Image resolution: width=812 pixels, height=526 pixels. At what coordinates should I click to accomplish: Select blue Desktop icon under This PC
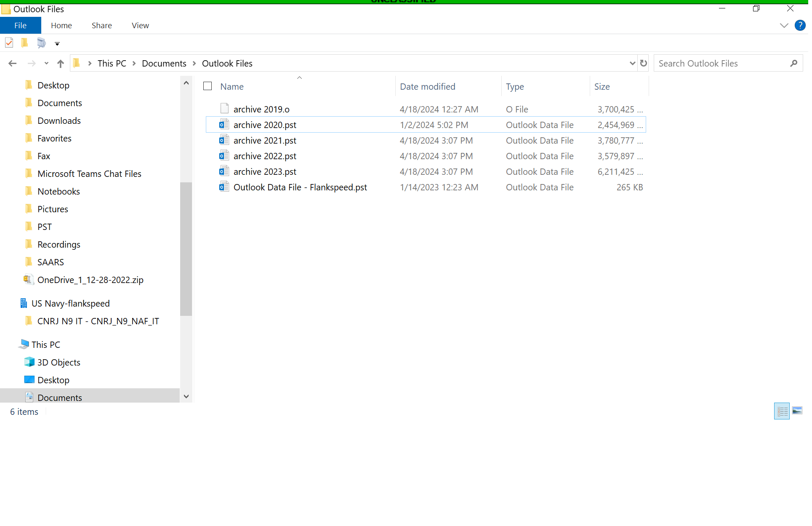tap(29, 380)
